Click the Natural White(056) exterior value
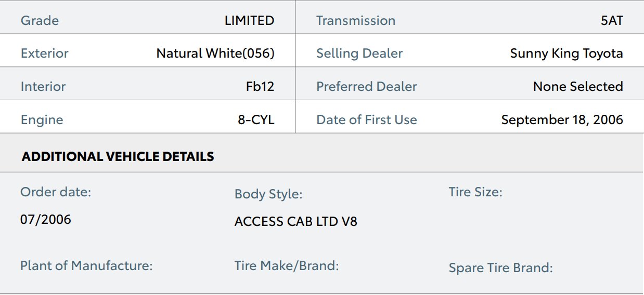 click(215, 53)
